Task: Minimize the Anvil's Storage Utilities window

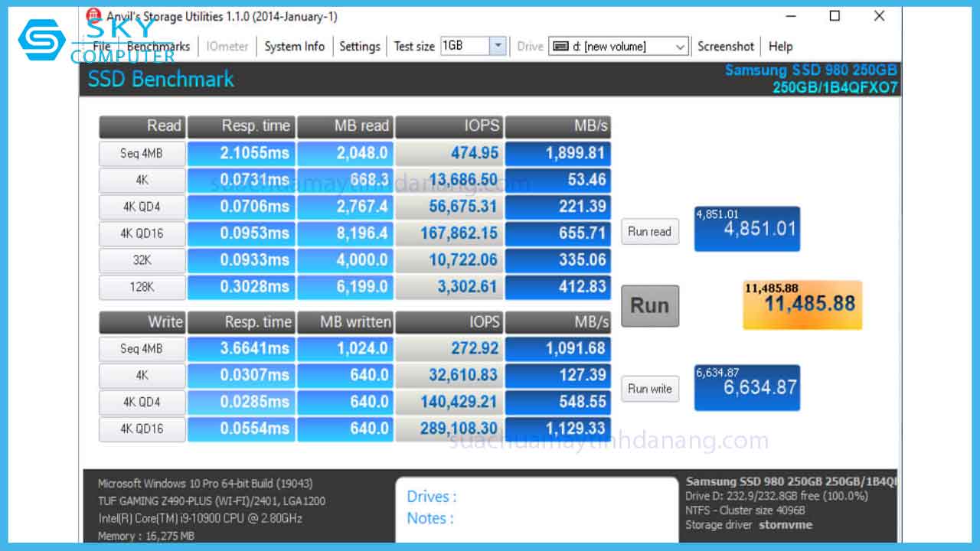Action: click(791, 16)
